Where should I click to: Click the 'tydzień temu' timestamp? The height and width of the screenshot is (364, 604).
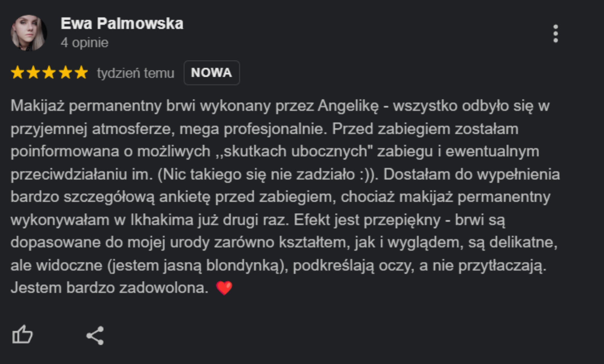136,73
